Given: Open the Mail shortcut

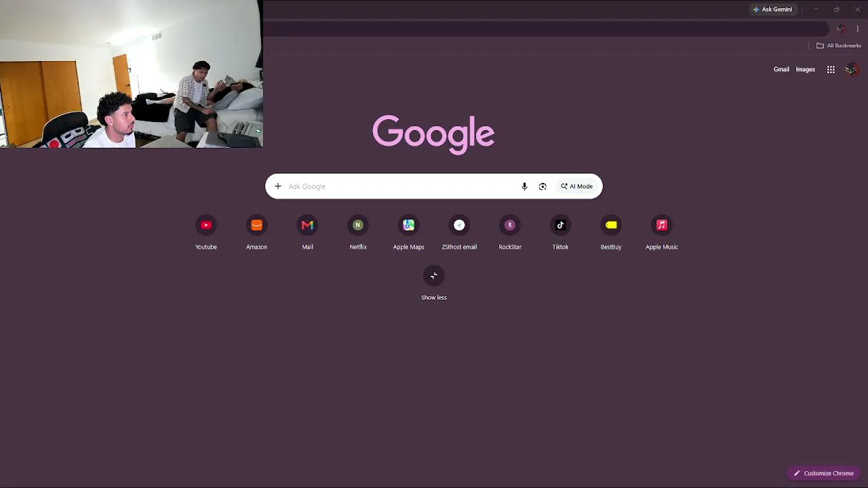Looking at the screenshot, I should (x=307, y=232).
